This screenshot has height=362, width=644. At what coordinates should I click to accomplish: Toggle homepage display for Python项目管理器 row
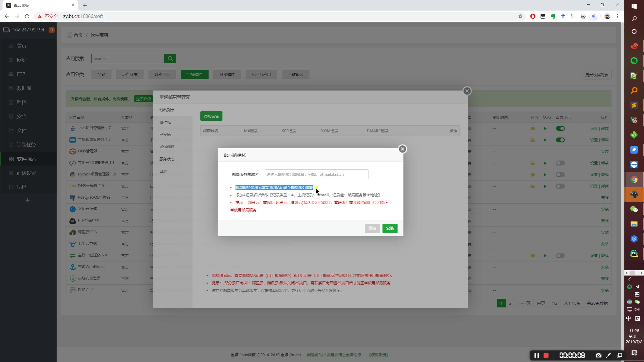(x=560, y=175)
